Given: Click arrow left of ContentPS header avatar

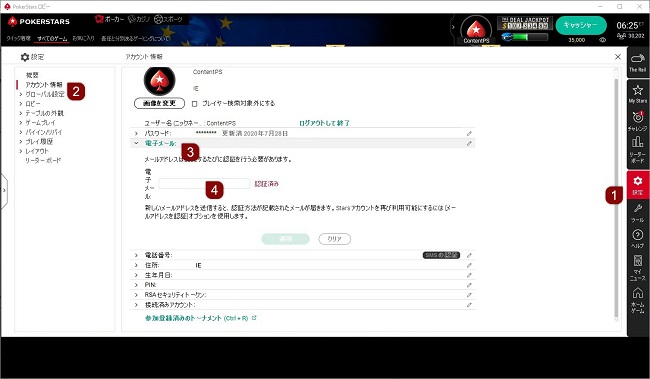Looking at the screenshot, I should (453, 27).
